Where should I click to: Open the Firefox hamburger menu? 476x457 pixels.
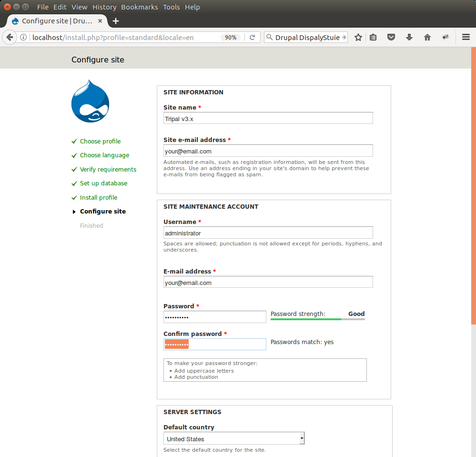[466, 37]
